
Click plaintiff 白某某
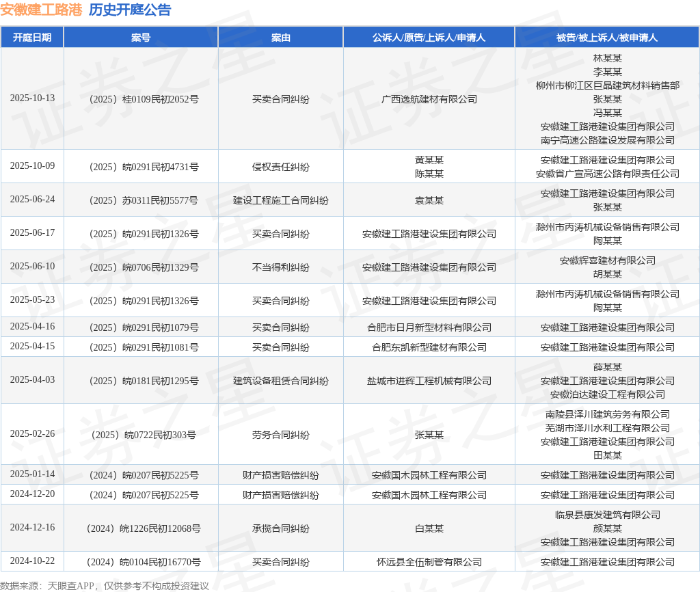point(429,528)
